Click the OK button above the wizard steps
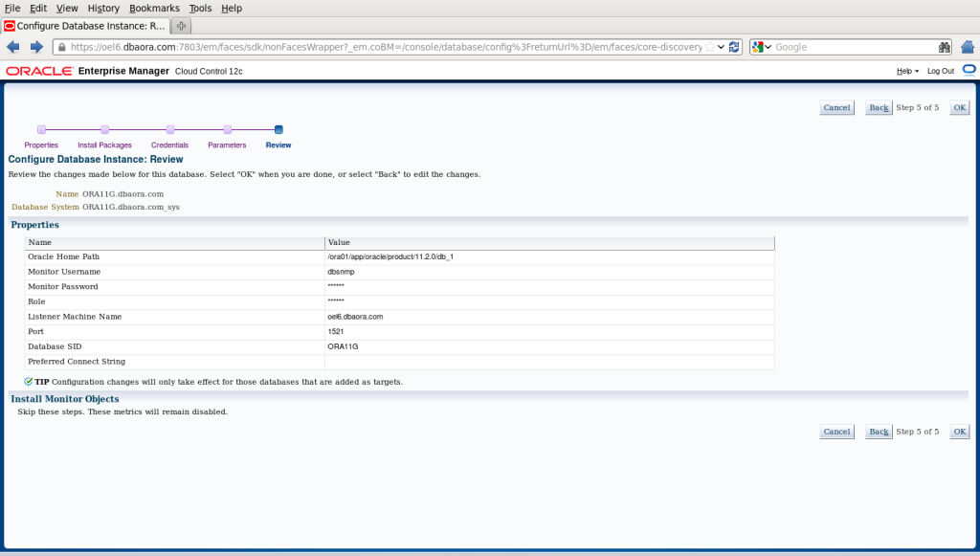 click(x=959, y=107)
